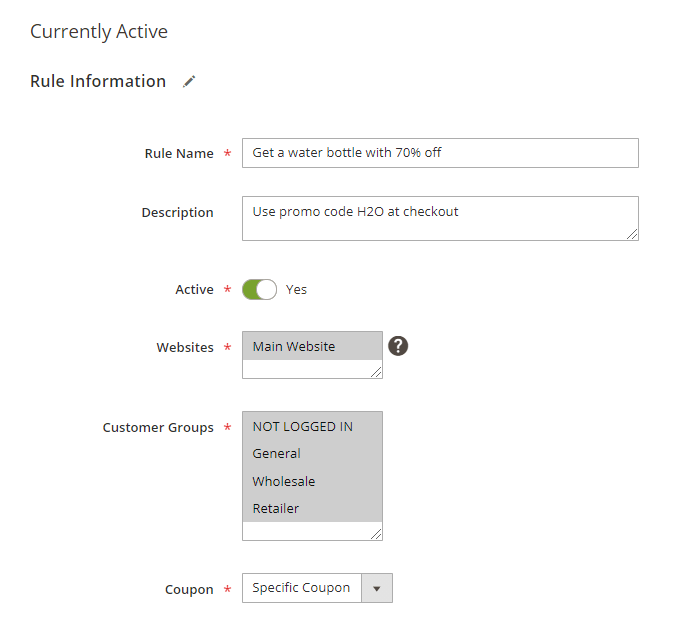Click the Customer Groups field label
The height and width of the screenshot is (626, 685).
[x=158, y=427]
